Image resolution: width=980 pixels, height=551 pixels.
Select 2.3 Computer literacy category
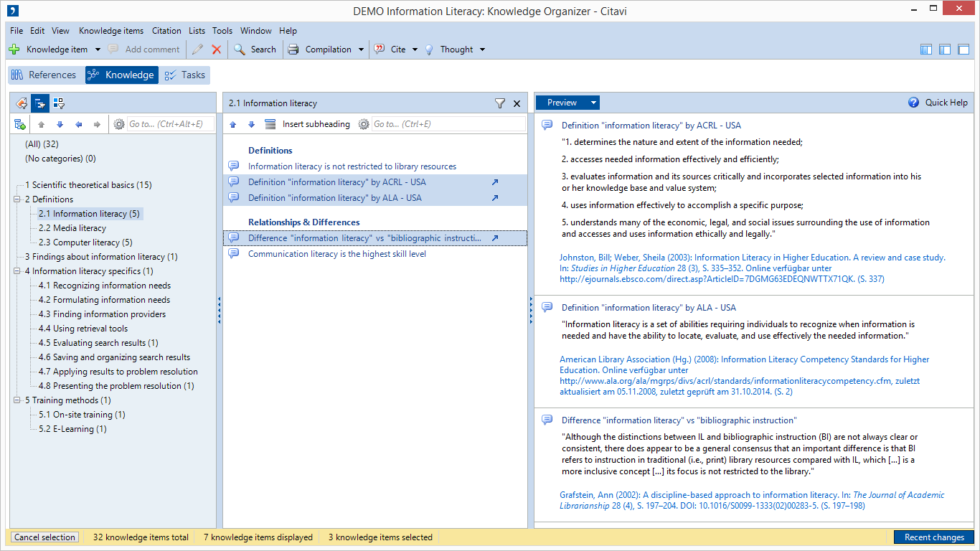85,242
